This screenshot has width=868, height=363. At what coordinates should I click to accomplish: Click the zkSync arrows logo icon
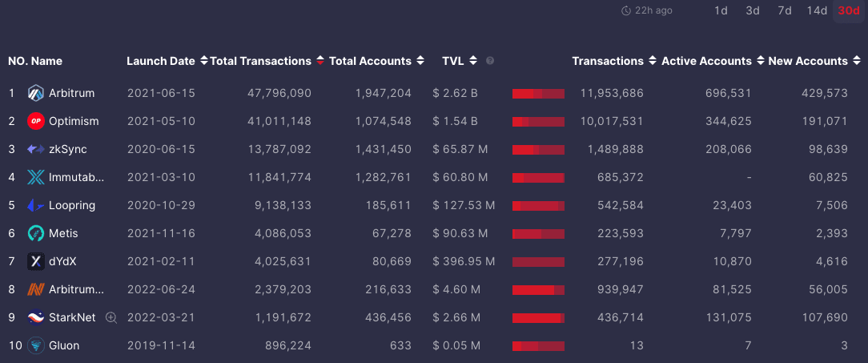tap(36, 149)
